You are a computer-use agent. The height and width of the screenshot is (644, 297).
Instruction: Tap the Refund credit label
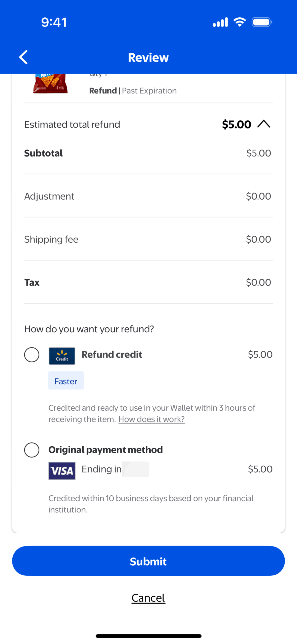(112, 355)
